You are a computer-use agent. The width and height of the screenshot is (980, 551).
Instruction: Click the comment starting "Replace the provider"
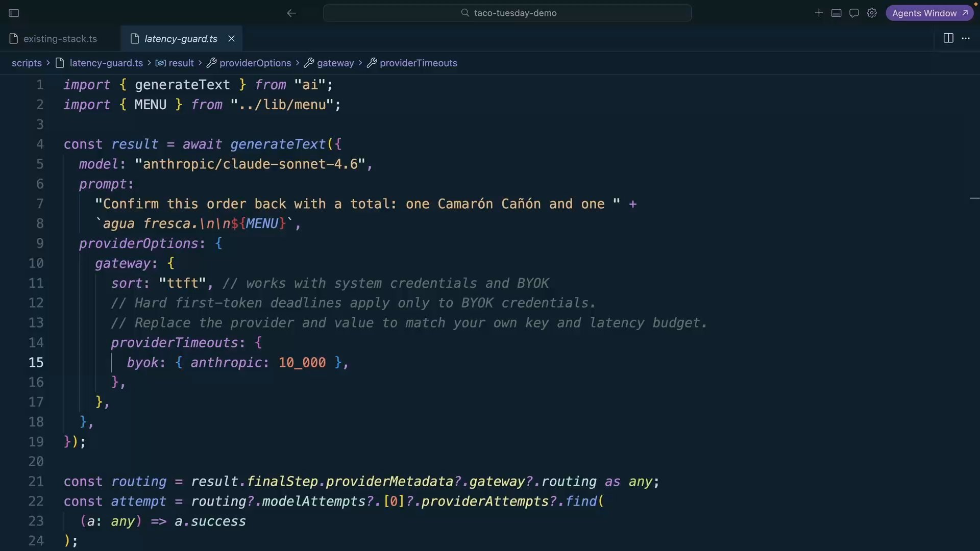409,323
